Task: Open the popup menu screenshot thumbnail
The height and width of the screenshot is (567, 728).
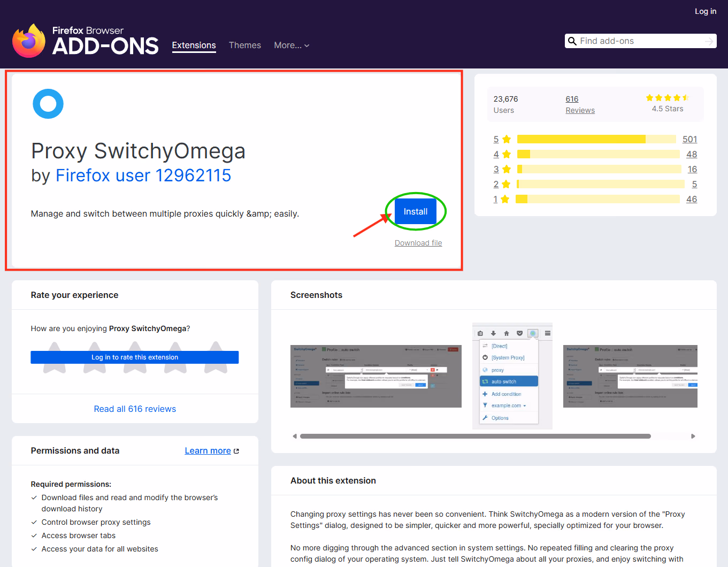Action: tap(512, 376)
